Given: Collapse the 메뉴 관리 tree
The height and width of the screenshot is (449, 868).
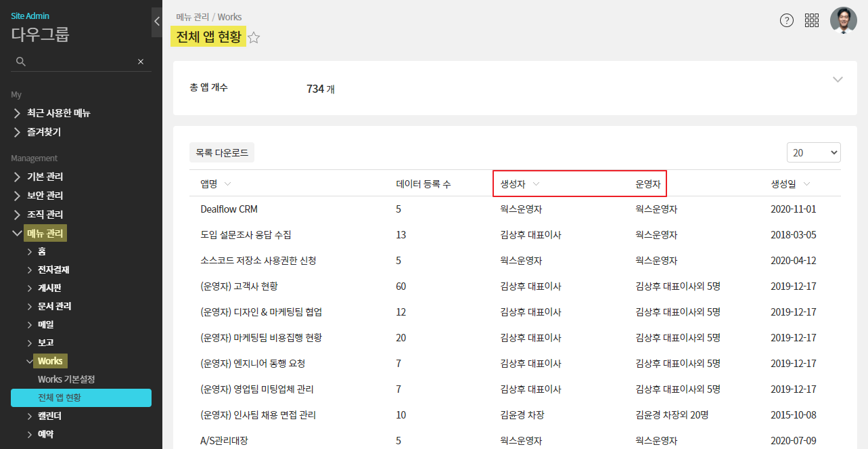Looking at the screenshot, I should (18, 234).
